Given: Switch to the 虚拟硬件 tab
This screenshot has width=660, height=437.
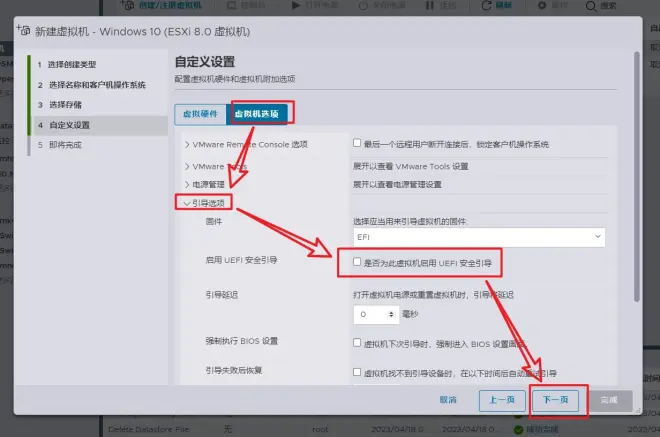Looking at the screenshot, I should coord(200,114).
